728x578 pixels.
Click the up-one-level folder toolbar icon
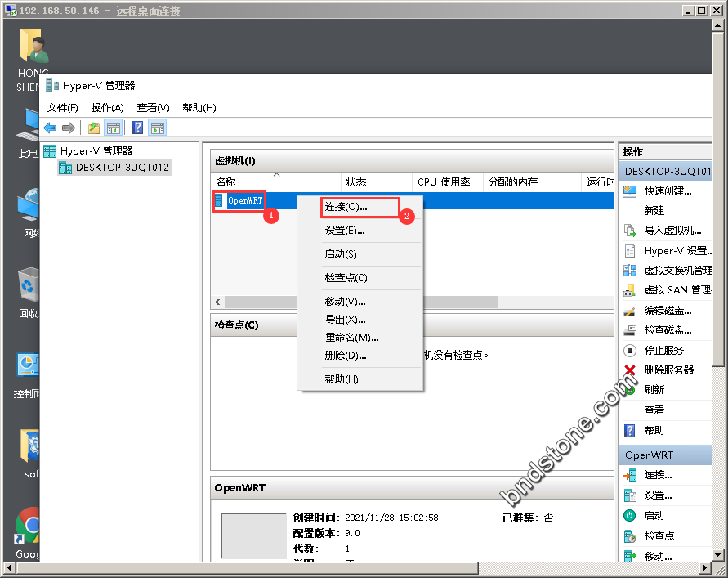(94, 128)
